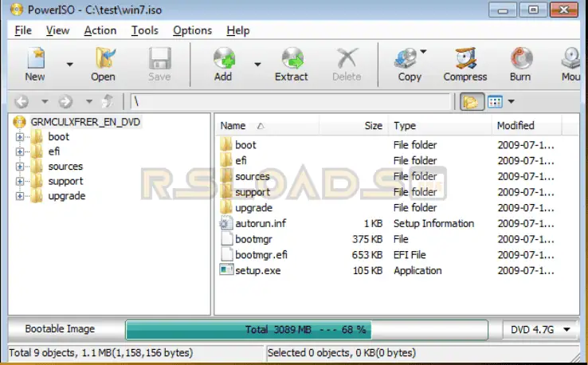Click the '375 KB' size cell

click(367, 239)
